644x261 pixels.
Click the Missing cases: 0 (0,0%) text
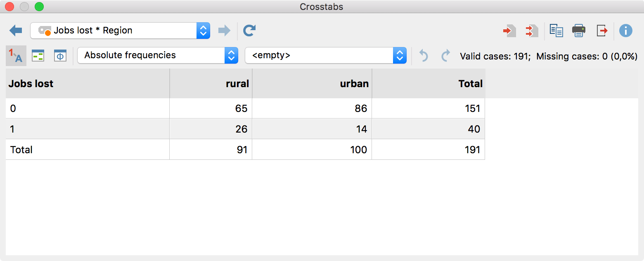pos(587,56)
